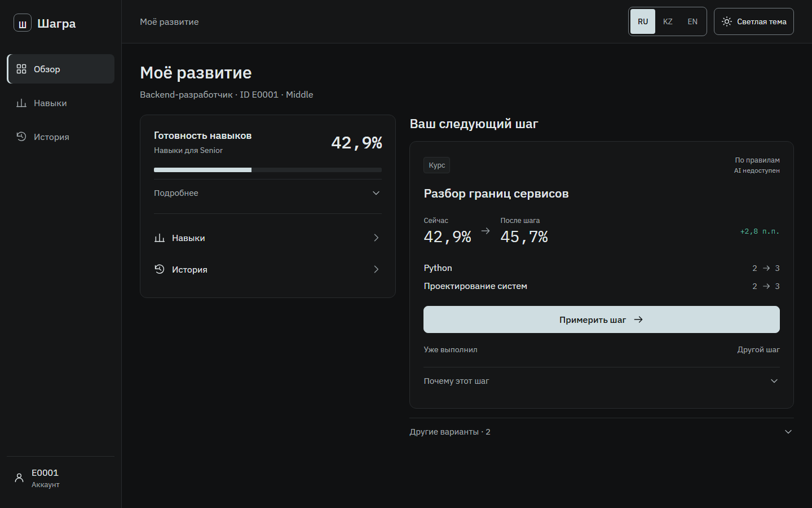Click the history icon in История card row

tap(160, 269)
